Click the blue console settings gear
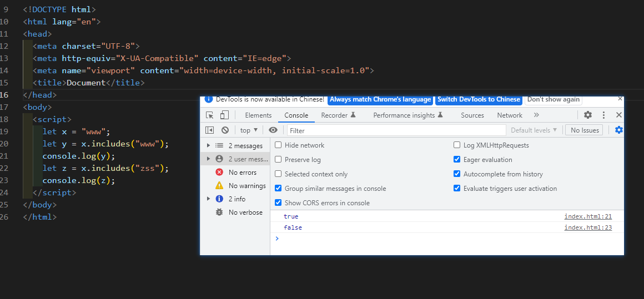This screenshot has height=299, width=644. point(619,130)
